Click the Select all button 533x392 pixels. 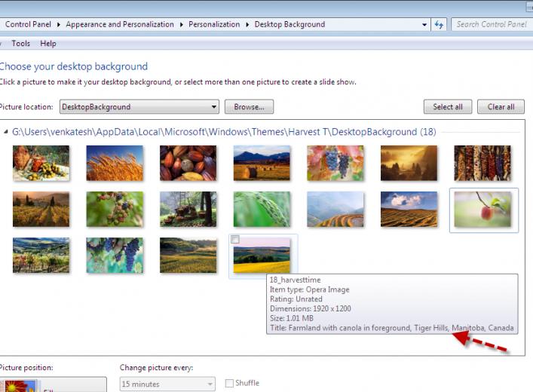coord(448,107)
